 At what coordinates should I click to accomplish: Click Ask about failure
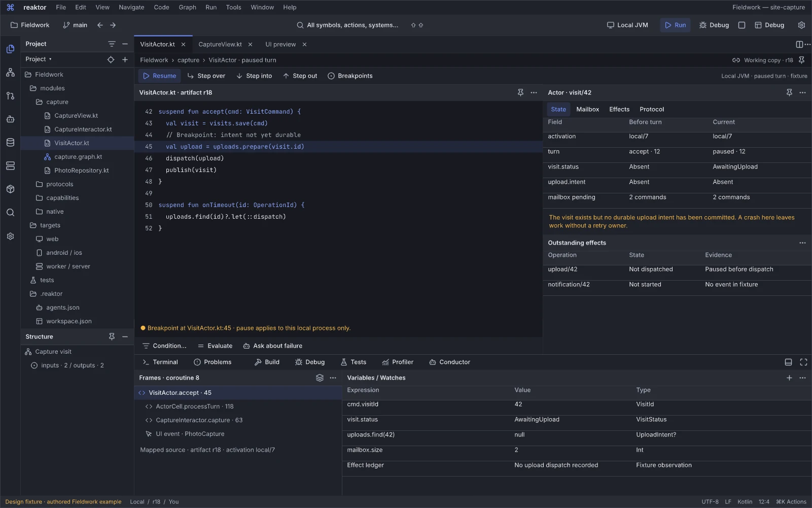click(272, 346)
